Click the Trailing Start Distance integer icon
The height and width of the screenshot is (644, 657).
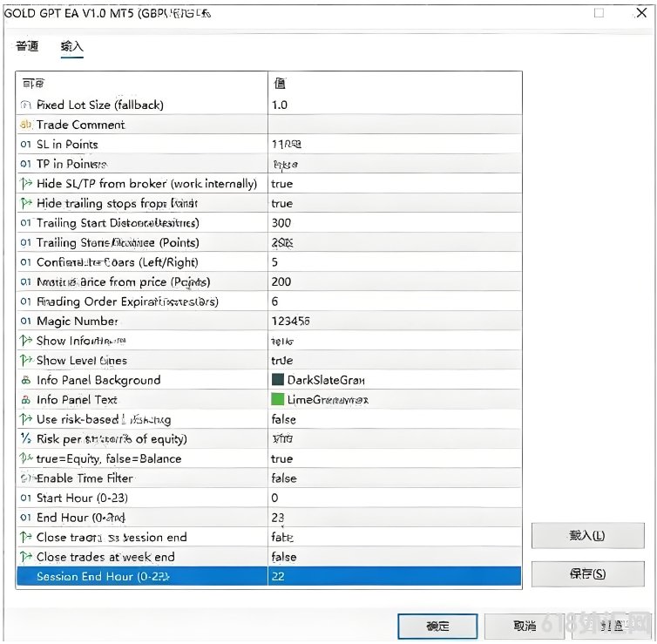(x=25, y=222)
